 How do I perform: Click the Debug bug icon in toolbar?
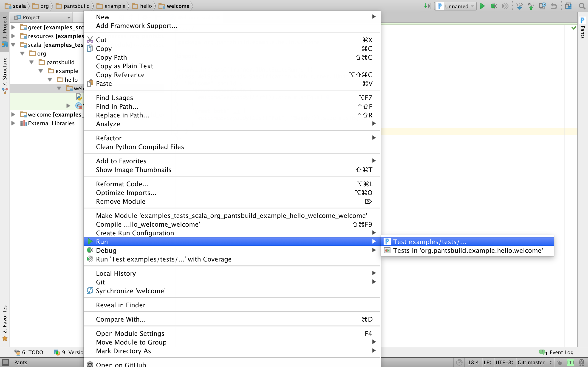[493, 6]
